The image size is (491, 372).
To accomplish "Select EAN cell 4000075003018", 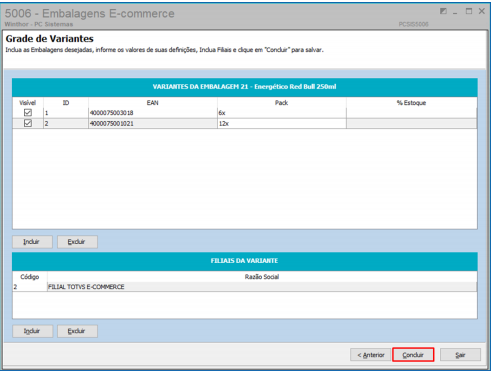I will point(153,113).
